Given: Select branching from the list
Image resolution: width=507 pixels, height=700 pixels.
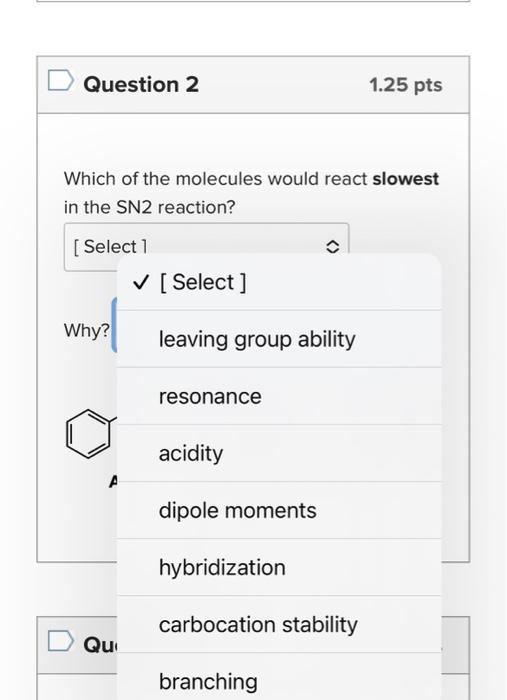Looking at the screenshot, I should [x=279, y=677].
